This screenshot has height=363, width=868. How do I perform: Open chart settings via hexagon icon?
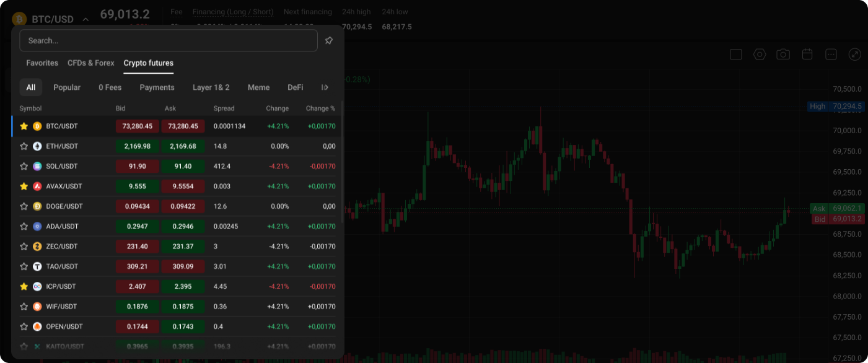760,55
